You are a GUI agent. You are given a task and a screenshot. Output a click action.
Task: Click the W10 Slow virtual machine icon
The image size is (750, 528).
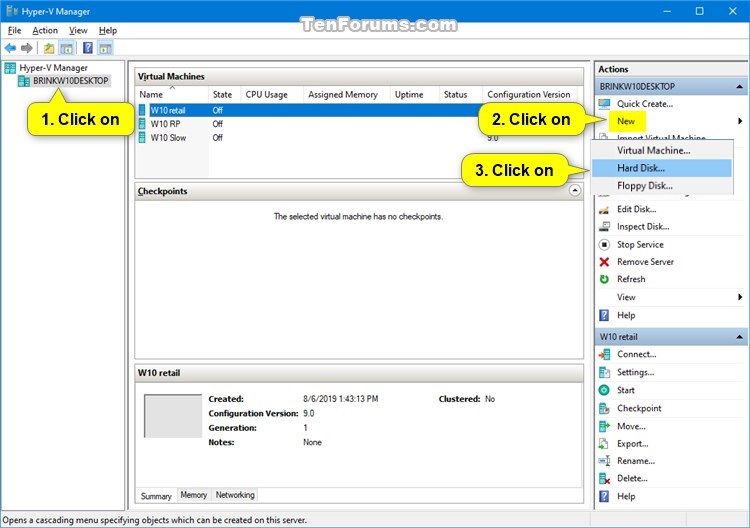pyautogui.click(x=142, y=138)
